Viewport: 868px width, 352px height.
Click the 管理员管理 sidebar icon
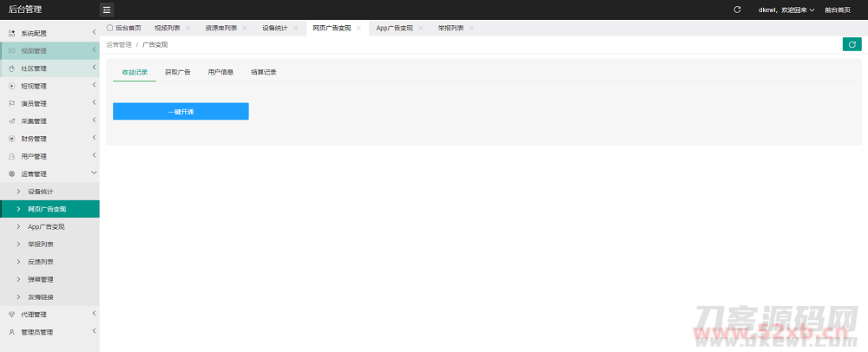pyautogui.click(x=11, y=332)
